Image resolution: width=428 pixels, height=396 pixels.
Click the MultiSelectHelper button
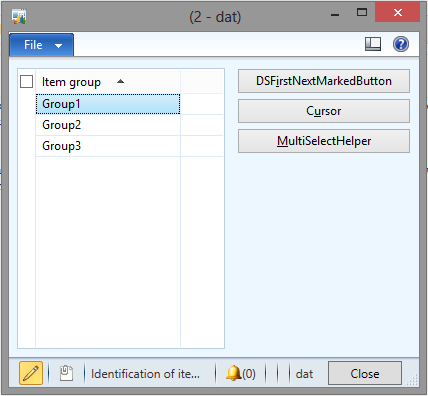(x=324, y=141)
